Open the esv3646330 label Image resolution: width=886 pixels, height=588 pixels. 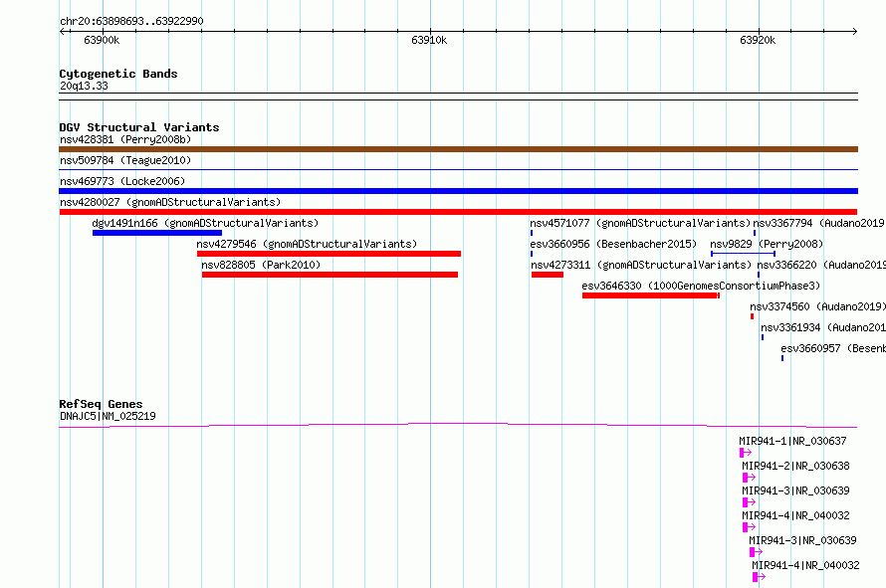pyautogui.click(x=701, y=286)
